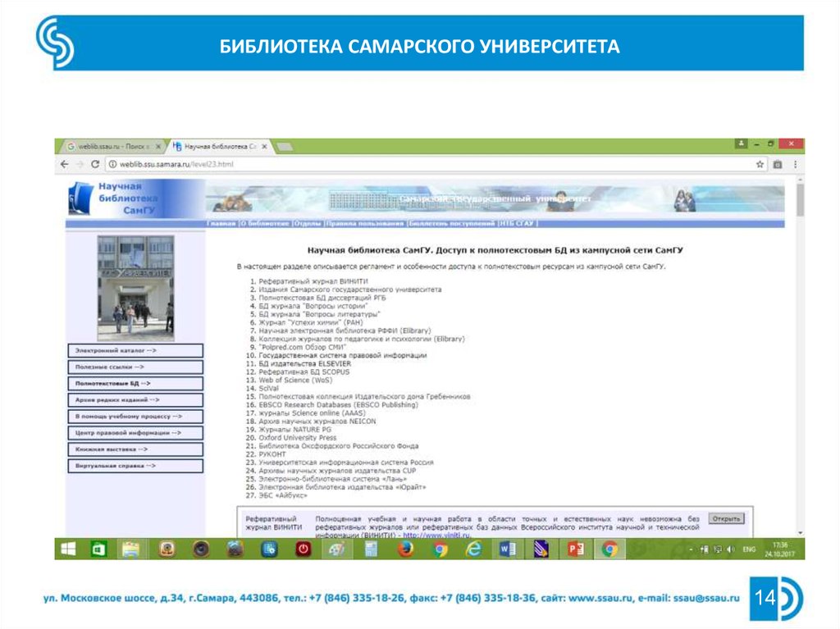
Task: Open the Бюллетень поступлений menu item
Action: click(x=451, y=223)
